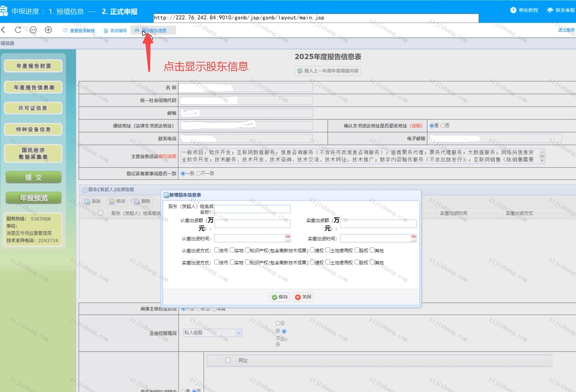Open the 私人控股 holding type dropdown
The height and width of the screenshot is (392, 576).
[x=213, y=333]
